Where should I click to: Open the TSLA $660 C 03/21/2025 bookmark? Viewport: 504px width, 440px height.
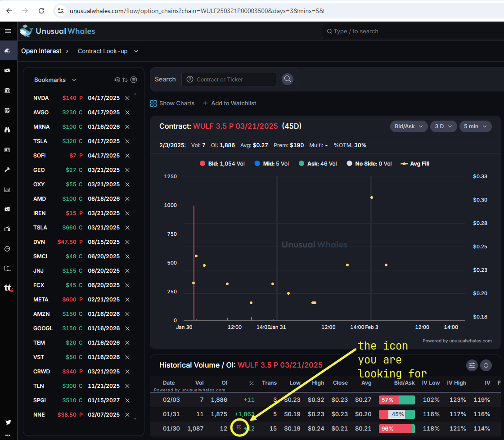click(x=76, y=228)
